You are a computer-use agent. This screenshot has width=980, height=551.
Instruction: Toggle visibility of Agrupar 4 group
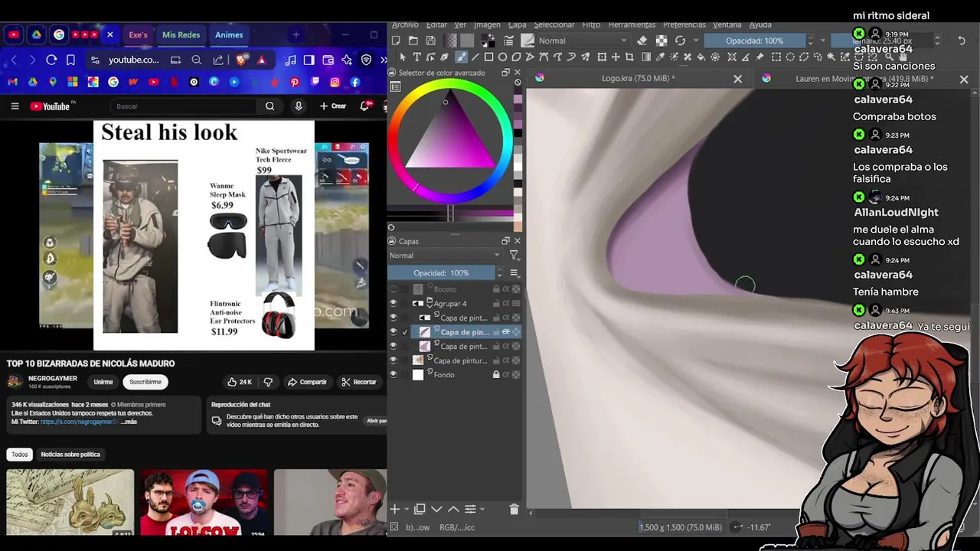click(394, 304)
